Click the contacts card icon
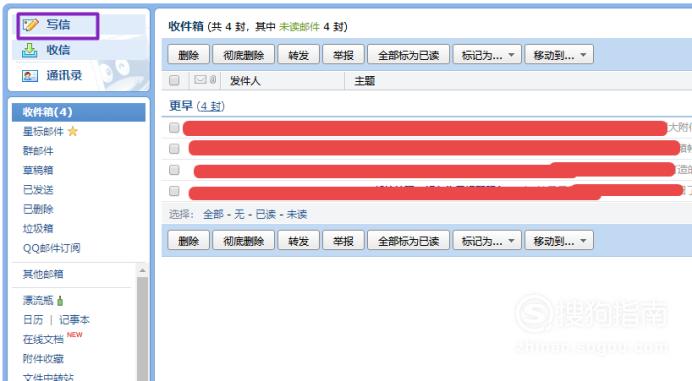This screenshot has height=381, width=692. [30, 76]
